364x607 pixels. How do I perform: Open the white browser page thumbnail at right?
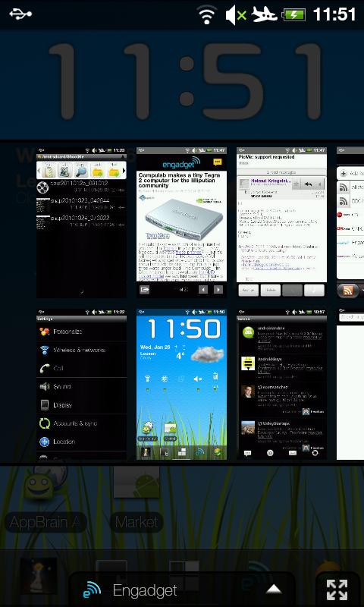tap(350, 384)
